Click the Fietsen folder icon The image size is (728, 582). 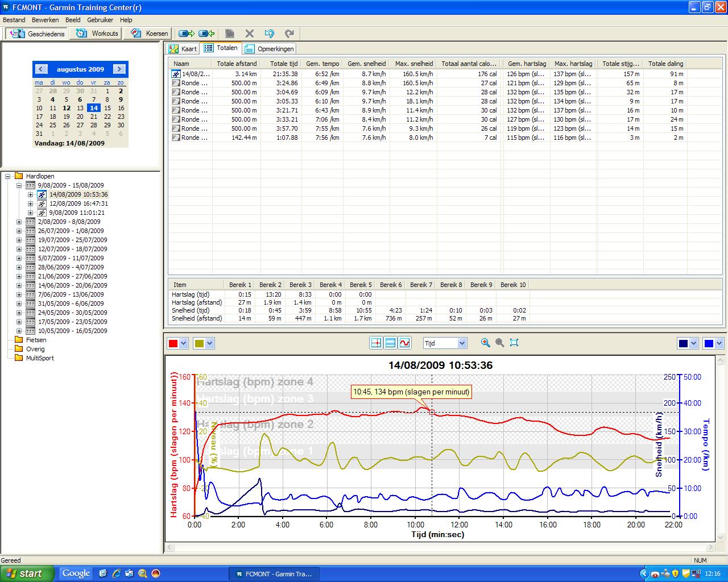tap(19, 340)
